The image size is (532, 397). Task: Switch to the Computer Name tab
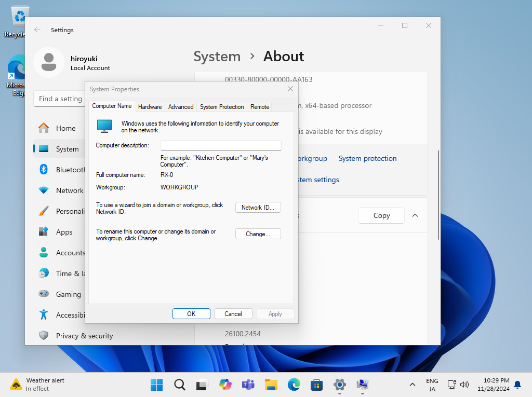pos(112,106)
